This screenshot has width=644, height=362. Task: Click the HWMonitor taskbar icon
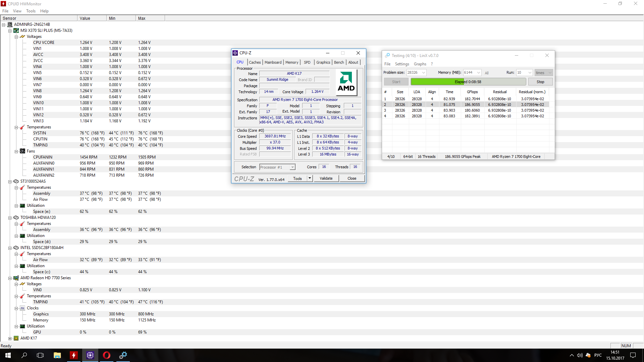coord(73,355)
